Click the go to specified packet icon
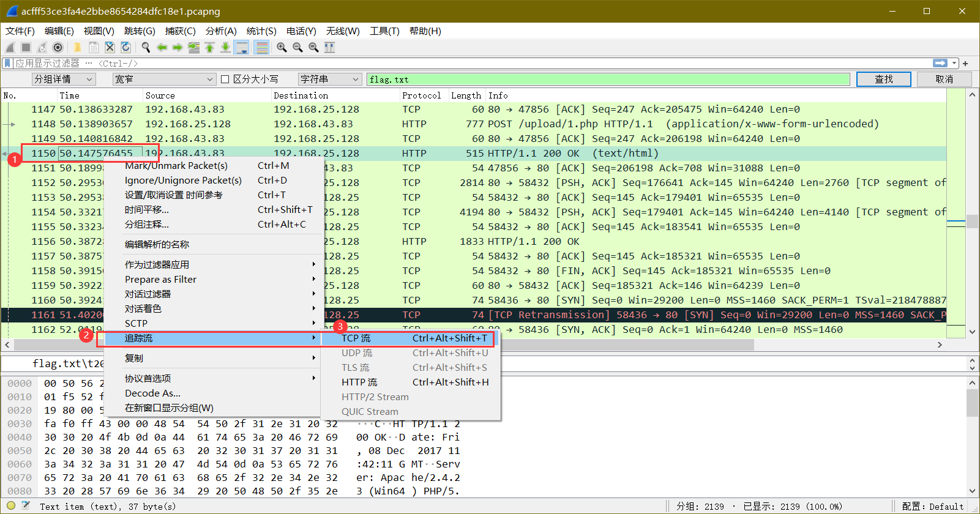980x514 pixels. point(193,47)
